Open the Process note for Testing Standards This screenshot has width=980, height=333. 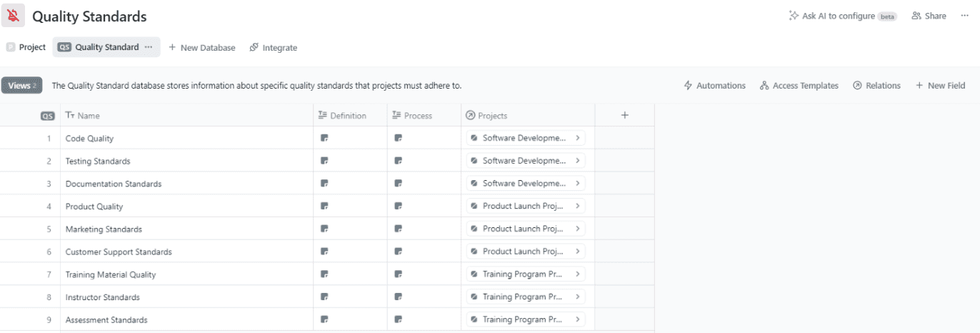(x=398, y=161)
